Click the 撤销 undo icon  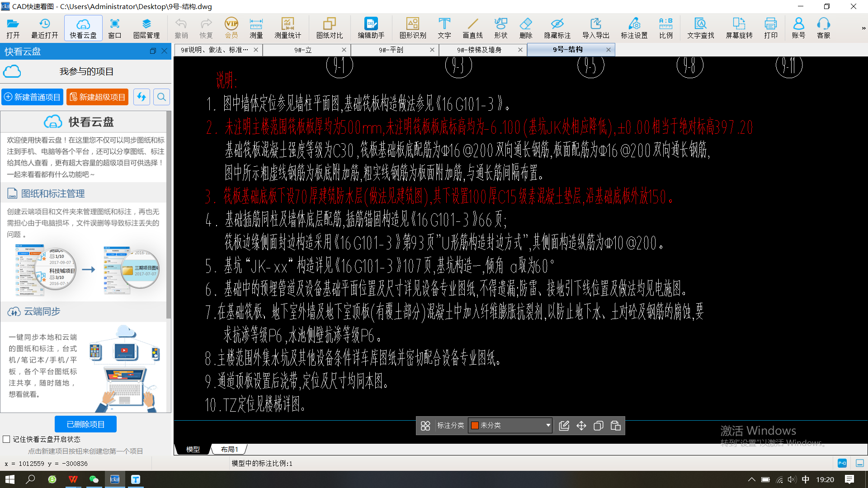pos(181,28)
